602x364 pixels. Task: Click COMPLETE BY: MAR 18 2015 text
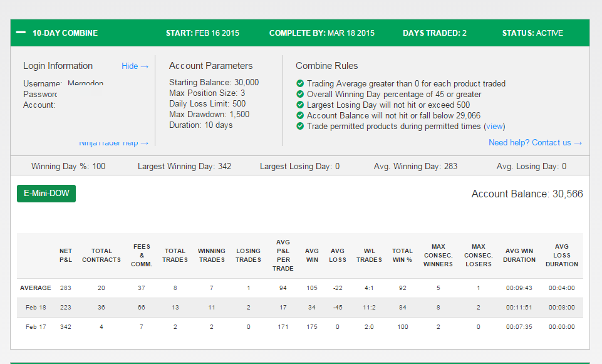tap(322, 33)
